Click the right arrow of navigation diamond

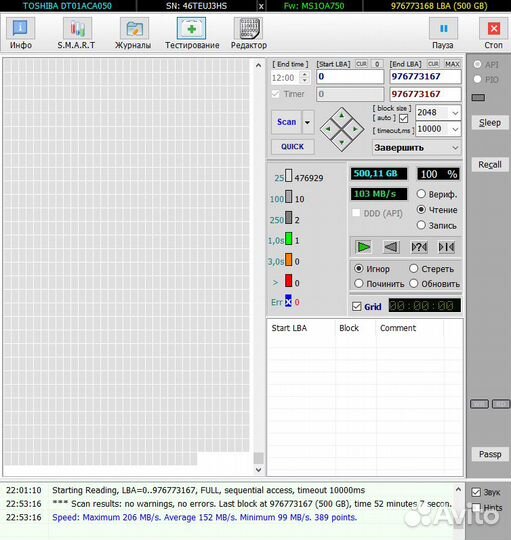(x=355, y=129)
